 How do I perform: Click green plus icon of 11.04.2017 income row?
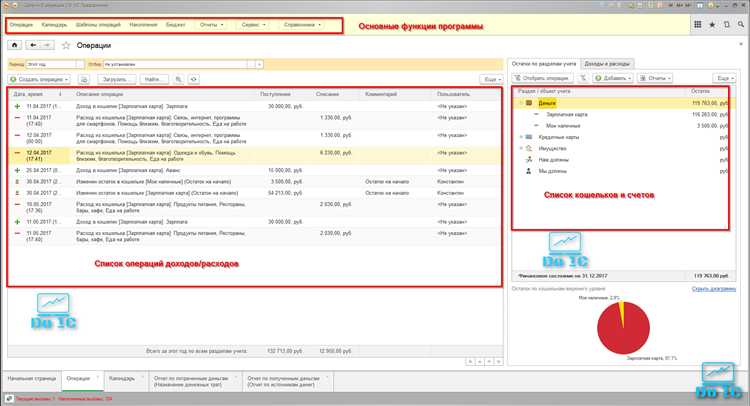point(17,106)
